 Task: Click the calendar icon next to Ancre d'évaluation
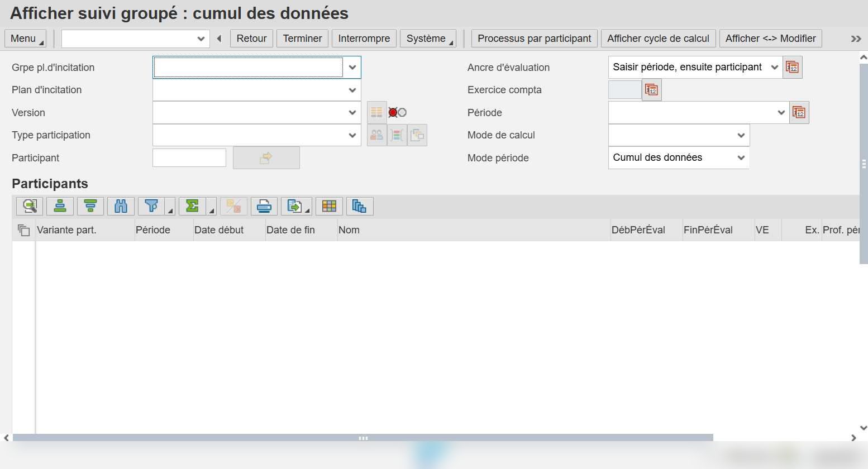[x=793, y=68]
